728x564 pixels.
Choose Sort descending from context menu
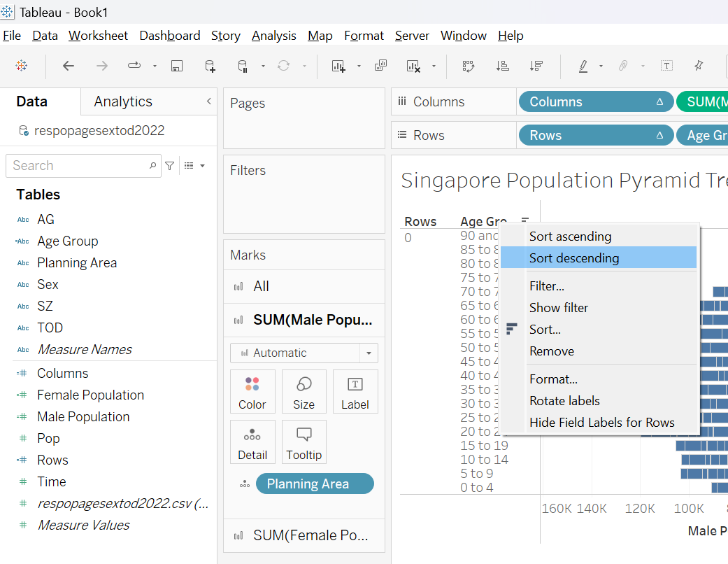(x=574, y=258)
